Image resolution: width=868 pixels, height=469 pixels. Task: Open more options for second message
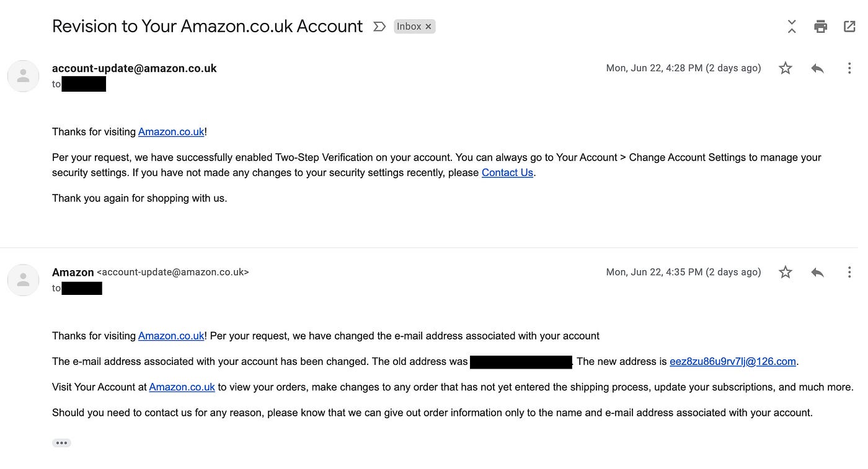click(x=849, y=272)
